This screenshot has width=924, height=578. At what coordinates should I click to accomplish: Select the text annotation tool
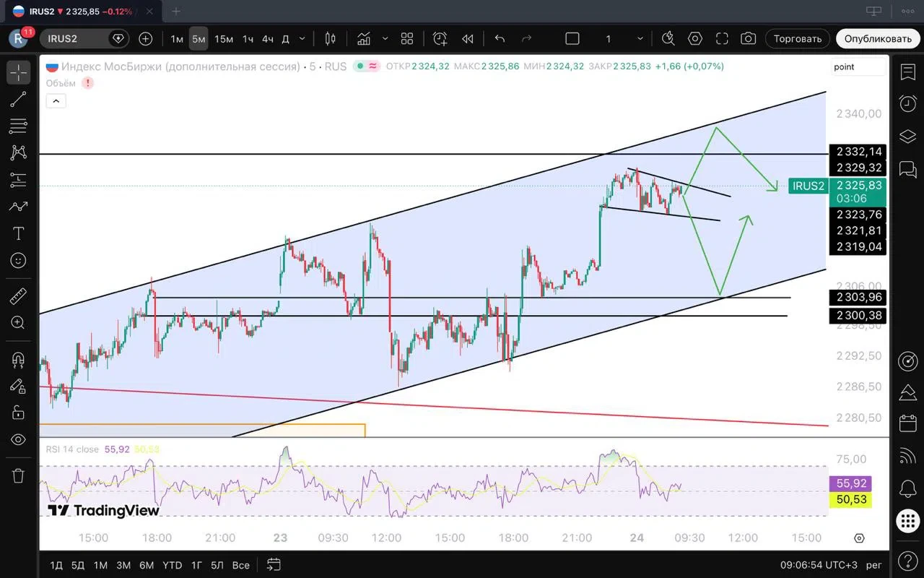18,233
